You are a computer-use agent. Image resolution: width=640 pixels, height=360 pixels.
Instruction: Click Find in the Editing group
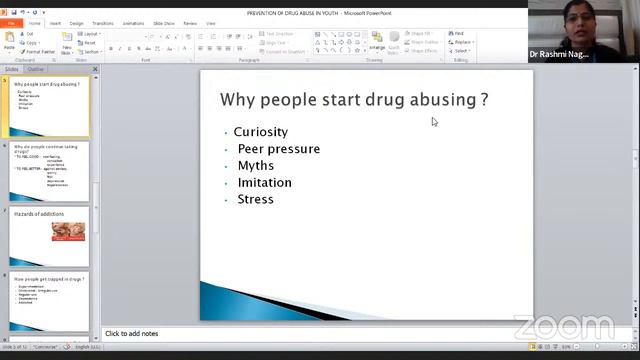[456, 33]
